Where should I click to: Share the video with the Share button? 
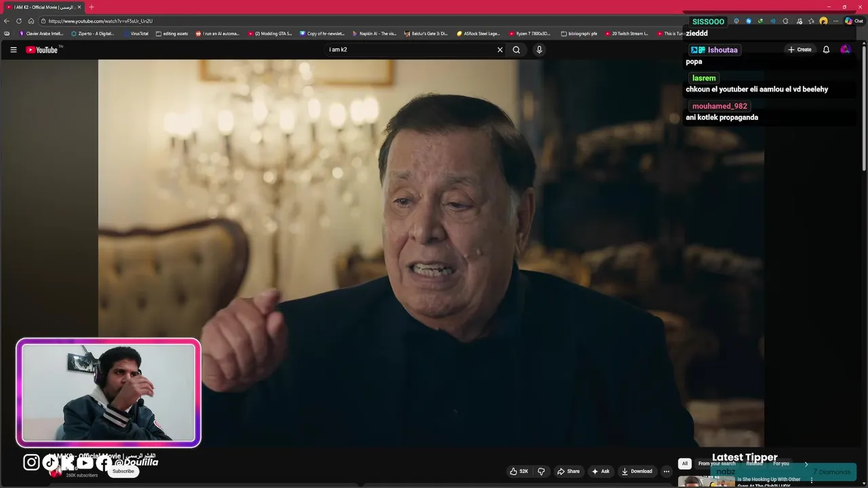(568, 471)
